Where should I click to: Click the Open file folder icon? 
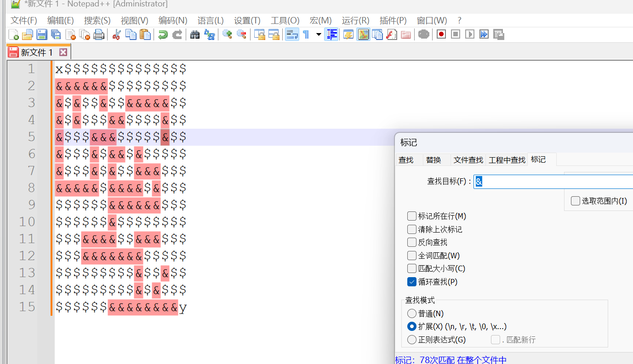pyautogui.click(x=28, y=34)
